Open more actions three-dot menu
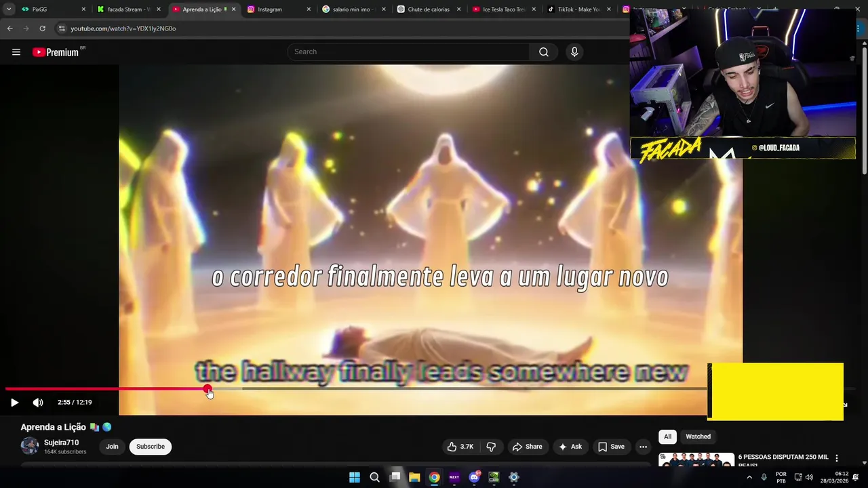The image size is (868, 488). (643, 447)
